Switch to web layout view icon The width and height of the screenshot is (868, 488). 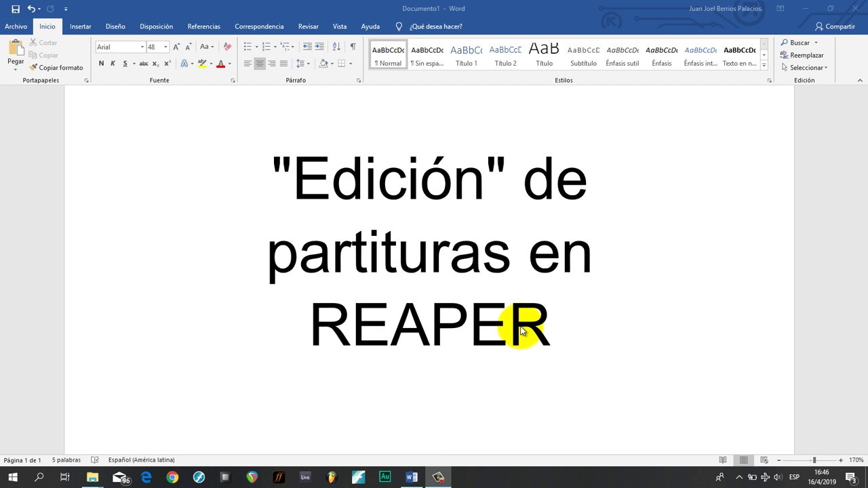[764, 460]
